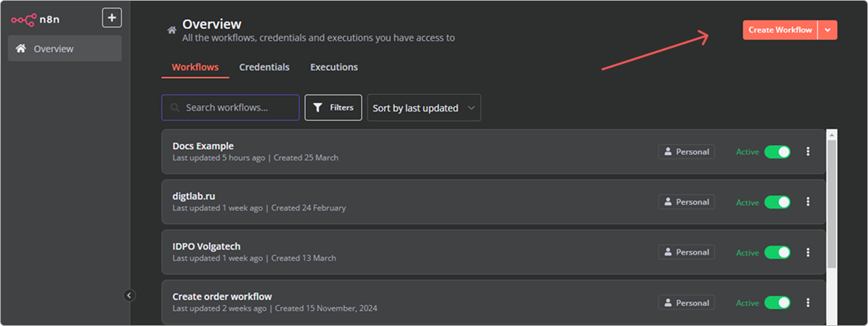Click the home icon beside Overview title
Viewport: 868px width, 326px height.
(x=171, y=30)
